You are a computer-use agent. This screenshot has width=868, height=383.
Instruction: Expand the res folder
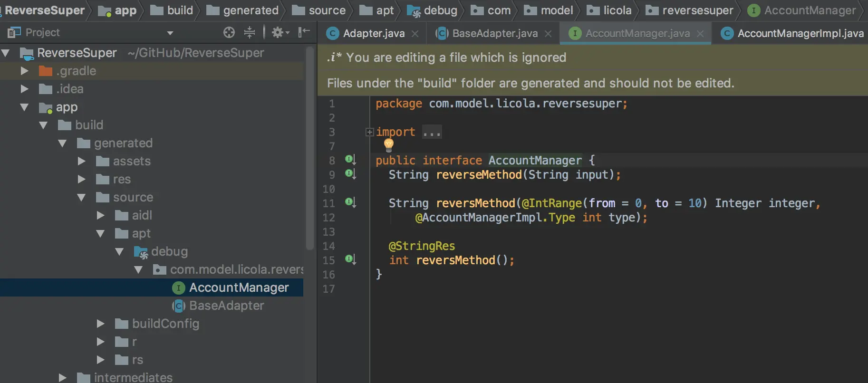[x=82, y=179]
